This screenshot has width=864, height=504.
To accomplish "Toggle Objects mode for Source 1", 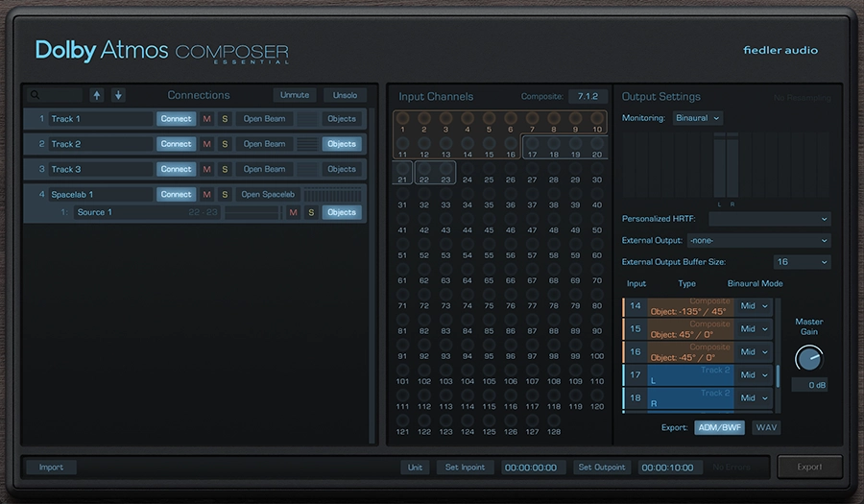I will [342, 212].
